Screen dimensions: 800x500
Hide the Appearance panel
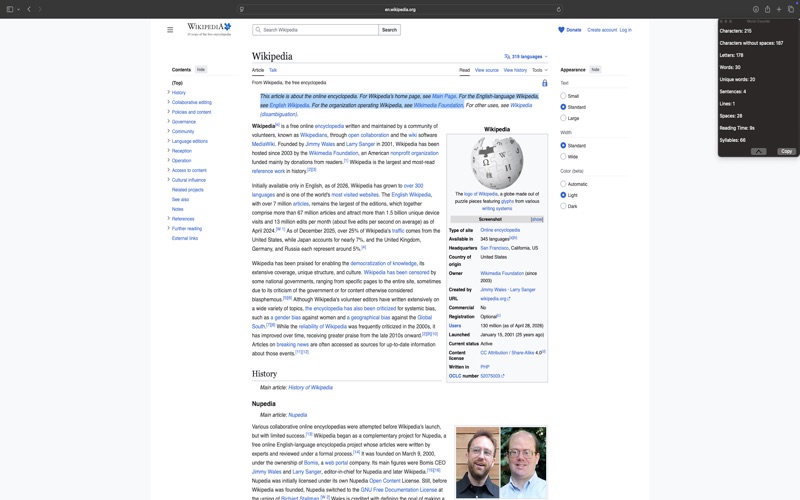click(x=595, y=69)
